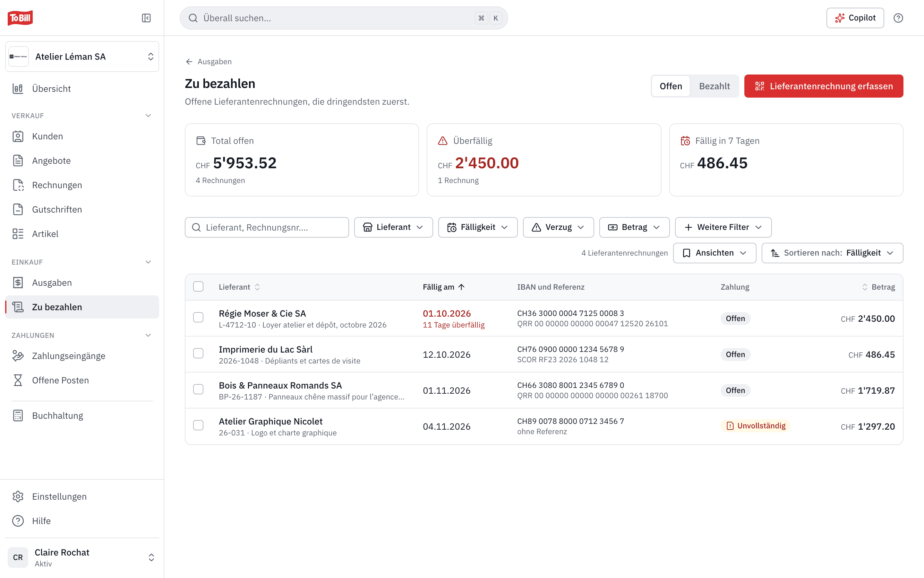This screenshot has height=578, width=924.
Task: Change the Sortieren nach Fälligkeit dropdown
Action: coord(832,253)
